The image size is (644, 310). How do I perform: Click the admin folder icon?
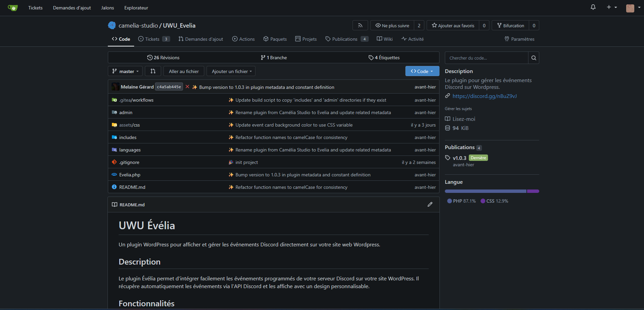114,112
